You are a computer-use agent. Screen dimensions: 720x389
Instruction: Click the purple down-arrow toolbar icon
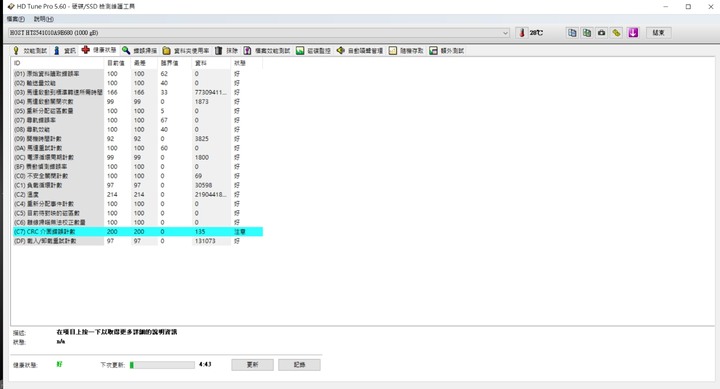coord(633,33)
